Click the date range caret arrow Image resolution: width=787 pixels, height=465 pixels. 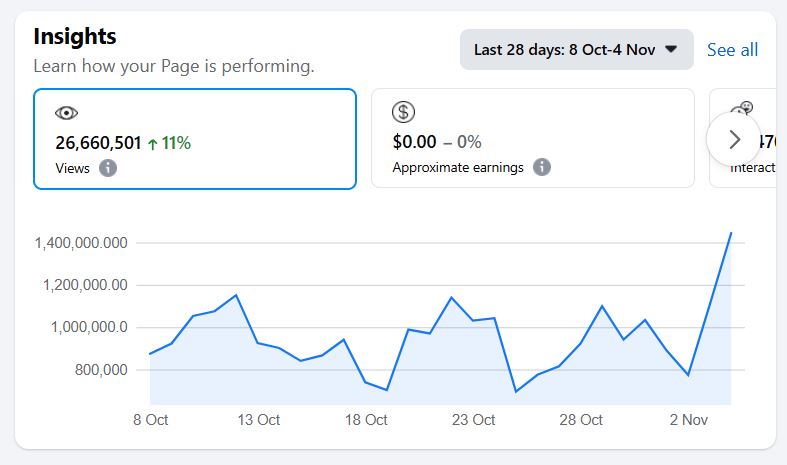(671, 49)
